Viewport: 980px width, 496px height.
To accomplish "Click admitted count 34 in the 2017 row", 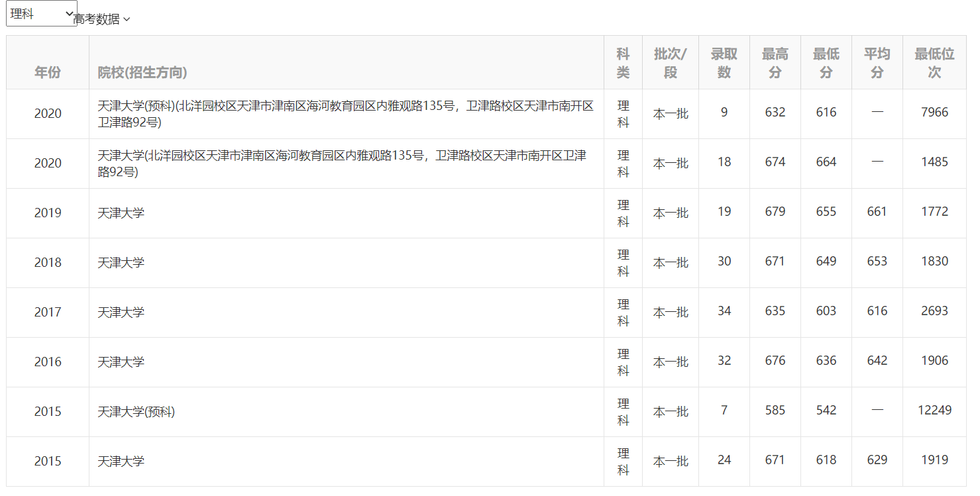I will point(724,311).
